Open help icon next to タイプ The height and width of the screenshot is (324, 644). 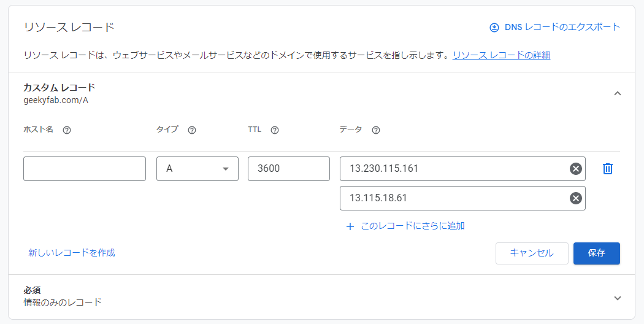[192, 130]
